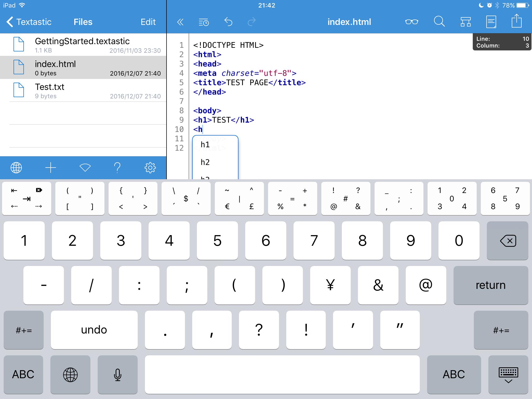Add new file with plus icon
Viewport: 532px width, 399px height.
[50, 168]
